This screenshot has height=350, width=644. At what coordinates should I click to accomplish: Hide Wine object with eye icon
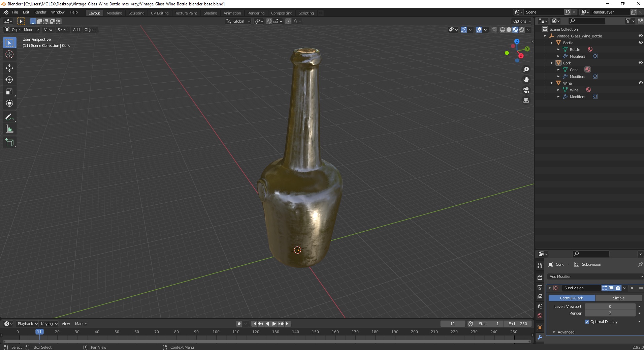640,83
